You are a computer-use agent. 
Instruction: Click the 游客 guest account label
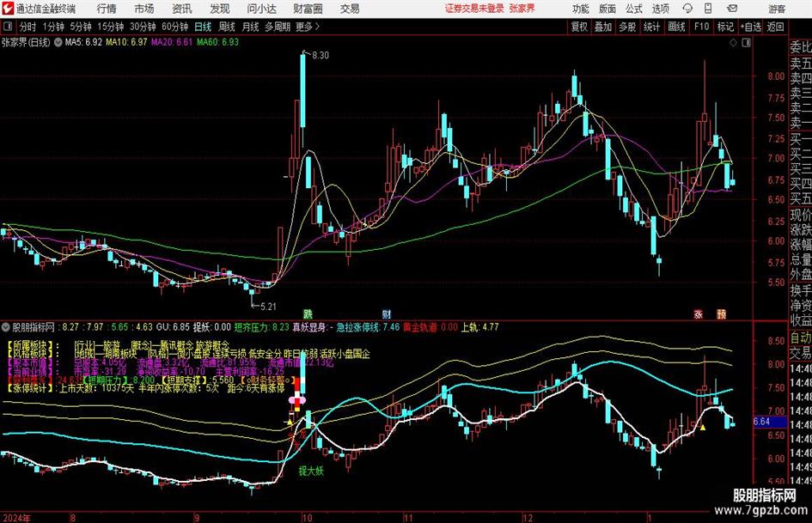point(777,9)
